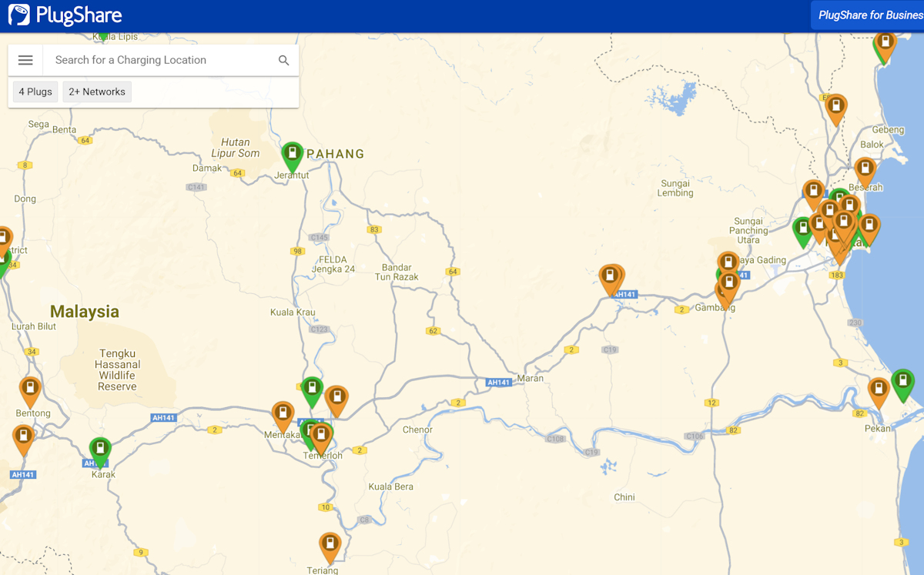Image resolution: width=924 pixels, height=575 pixels.
Task: Click the PlugShare for Business button
Action: 869,15
